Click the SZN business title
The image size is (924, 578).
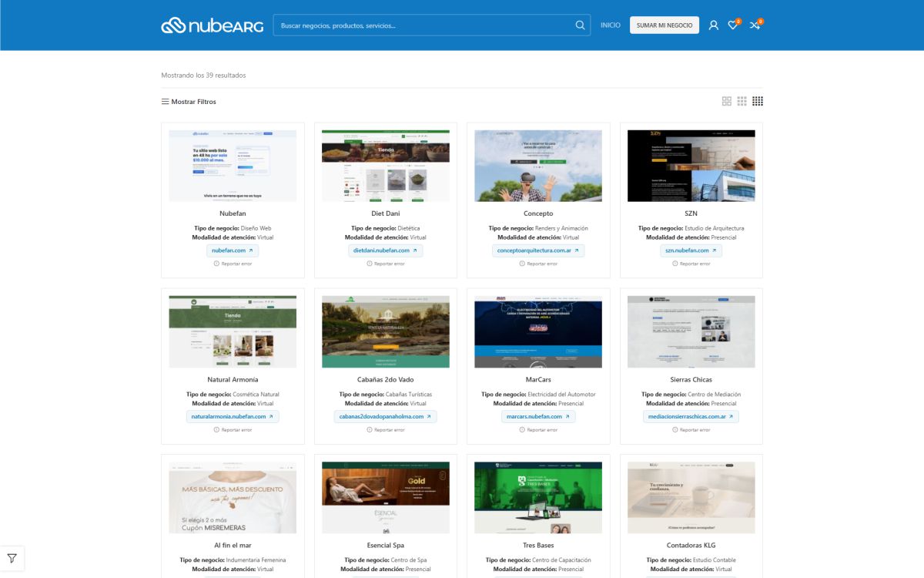pos(691,213)
